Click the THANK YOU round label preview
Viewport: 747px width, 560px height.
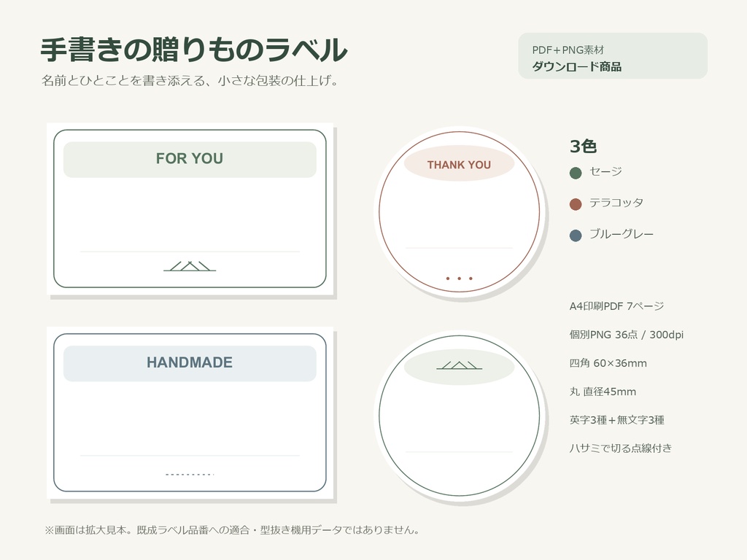click(460, 211)
